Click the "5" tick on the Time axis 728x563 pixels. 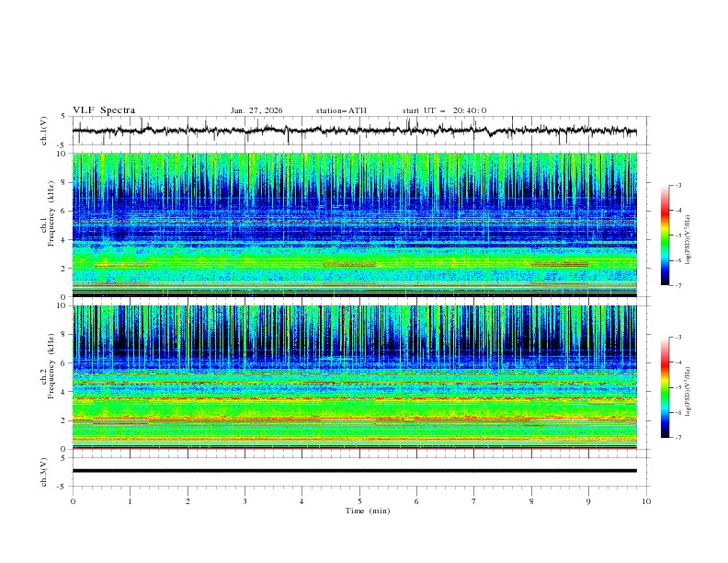(x=359, y=501)
